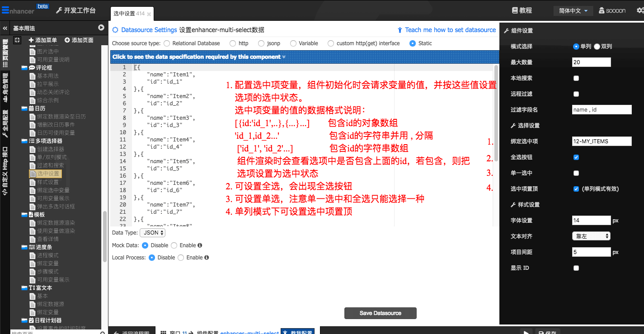The height and width of the screenshot is (334, 644).
Task: Open the Data Type JSON dropdown
Action: [x=152, y=233]
